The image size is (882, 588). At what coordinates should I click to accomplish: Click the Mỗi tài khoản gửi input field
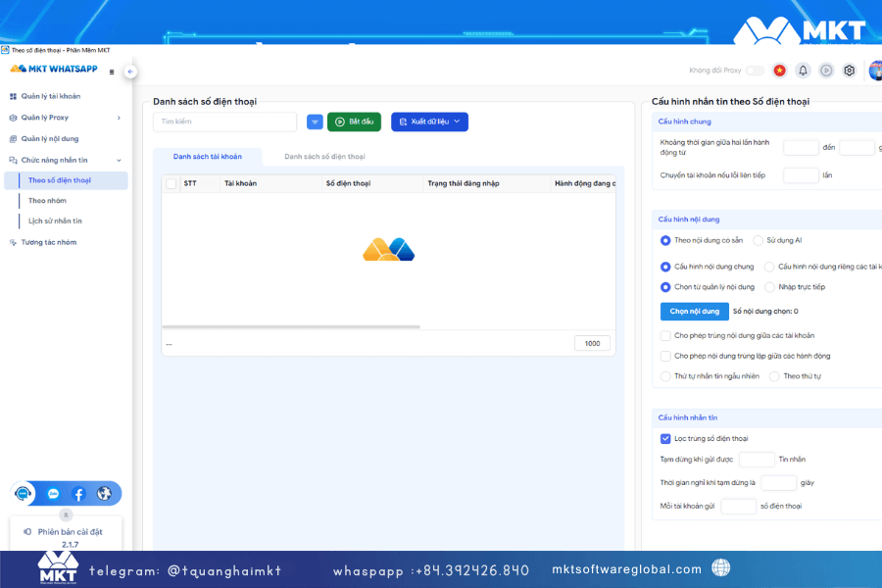click(739, 506)
